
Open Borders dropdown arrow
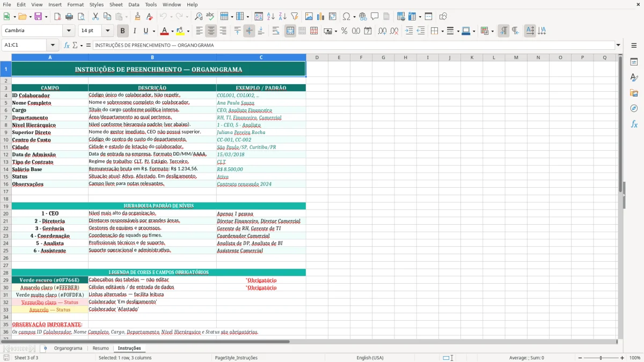point(443,31)
